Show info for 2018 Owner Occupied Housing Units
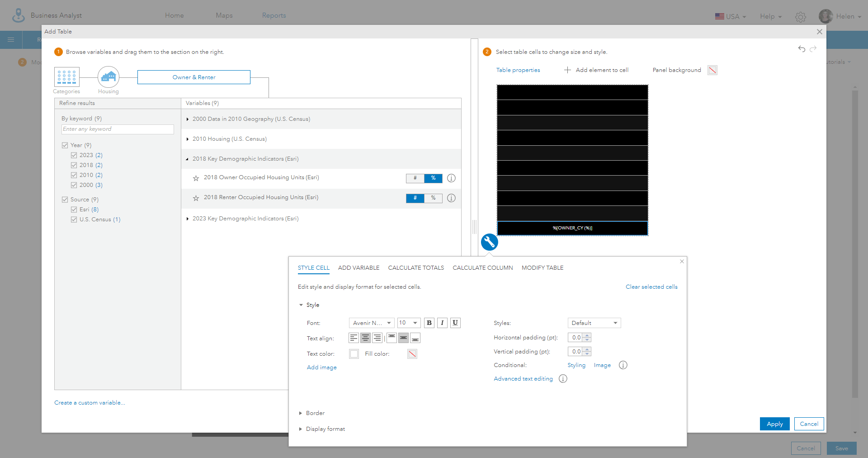 [x=451, y=178]
